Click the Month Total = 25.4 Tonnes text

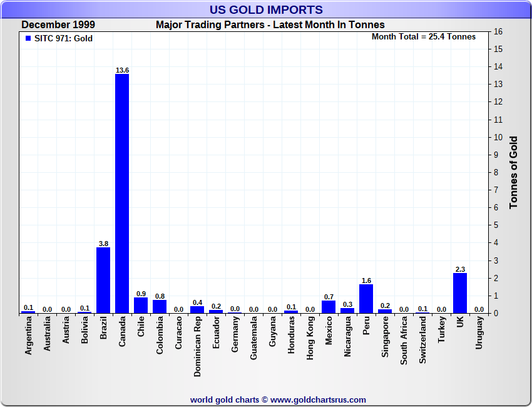pyautogui.click(x=424, y=37)
